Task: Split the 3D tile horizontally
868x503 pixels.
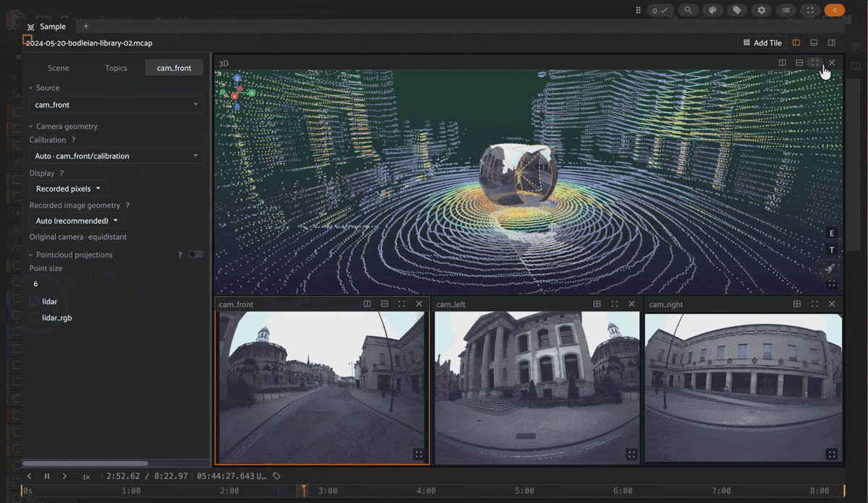Action: pos(799,63)
